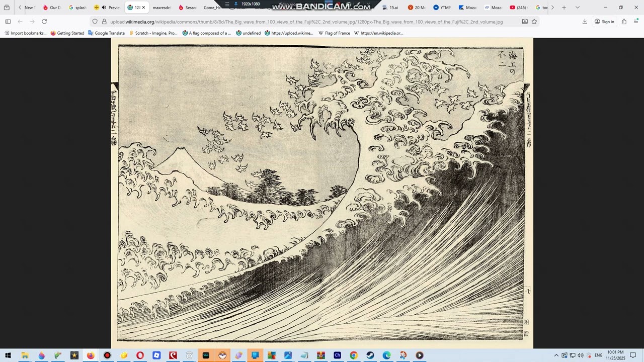Open the clock showing 10:01 PM
Screen dimensions: 644x362
pyautogui.click(x=615, y=355)
